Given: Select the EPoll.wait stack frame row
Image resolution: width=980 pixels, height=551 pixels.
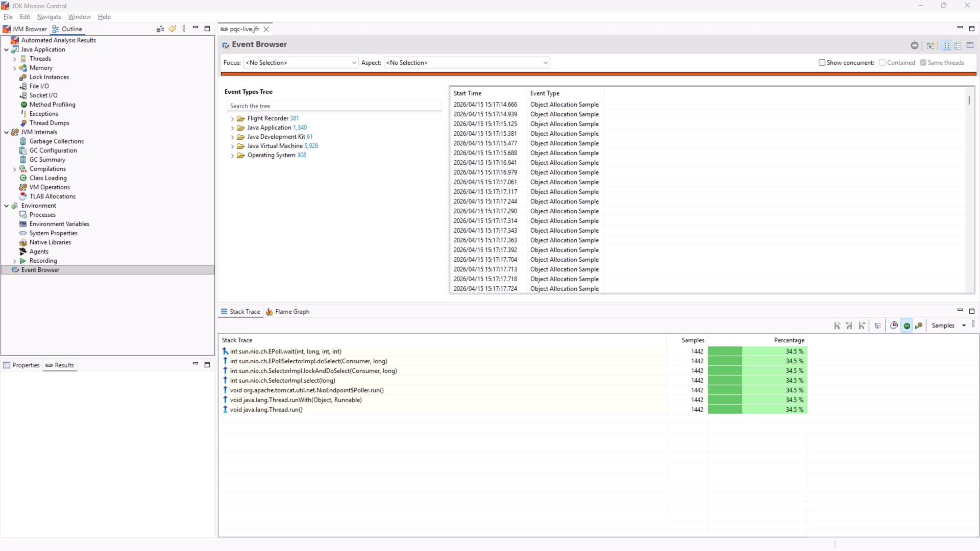Looking at the screenshot, I should pyautogui.click(x=443, y=352).
